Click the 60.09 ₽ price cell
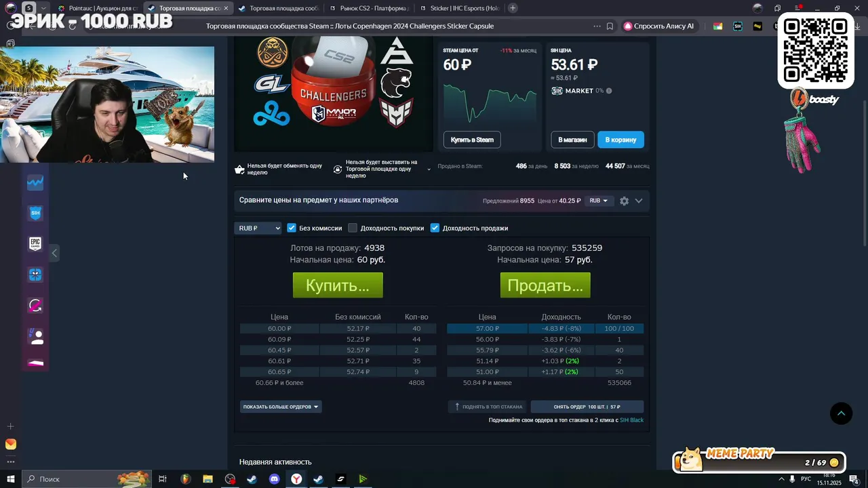 279,339
